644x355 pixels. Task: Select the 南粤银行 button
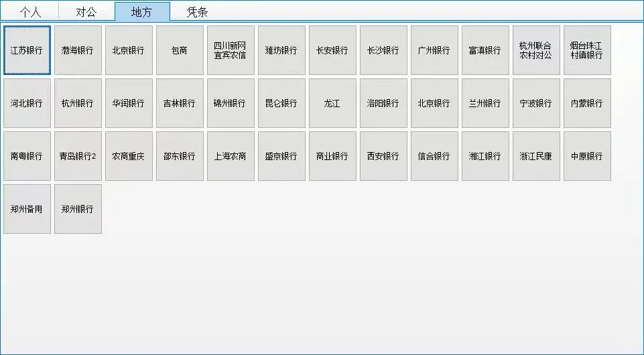[27, 156]
